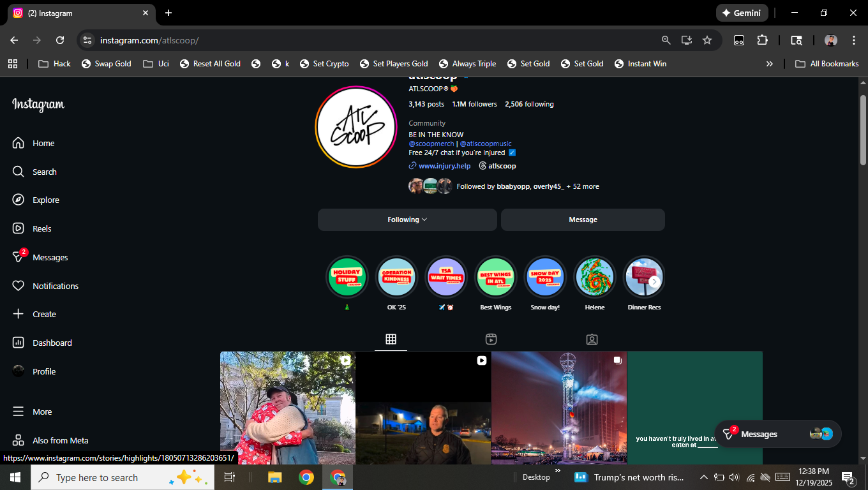The width and height of the screenshot is (868, 490).
Task: Click the address bar URL
Action: click(x=149, y=40)
